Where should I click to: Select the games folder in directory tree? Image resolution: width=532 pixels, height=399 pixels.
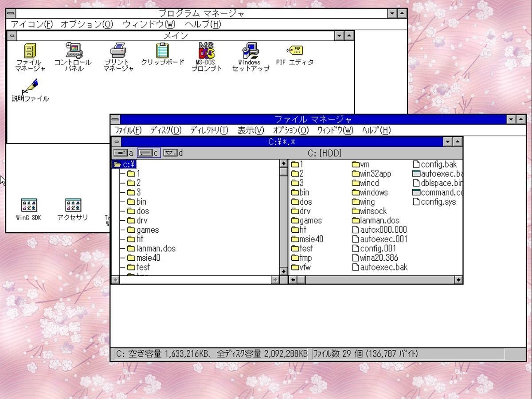click(143, 230)
